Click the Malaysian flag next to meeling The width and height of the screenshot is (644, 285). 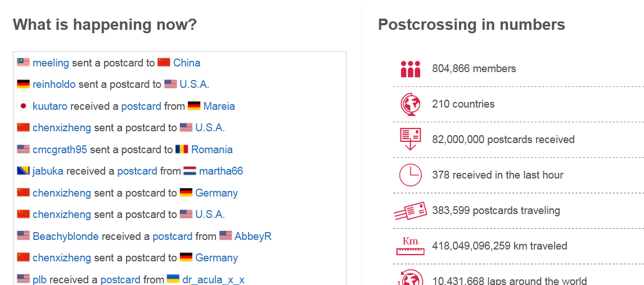click(24, 63)
